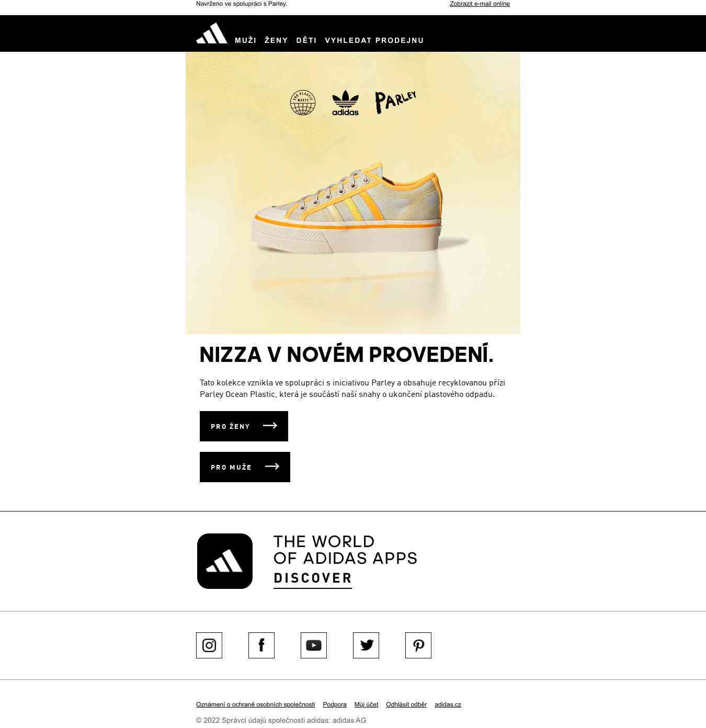Open Zobrazit e-mail online link
Viewport: 706px width, 728px height.
pyautogui.click(x=480, y=4)
